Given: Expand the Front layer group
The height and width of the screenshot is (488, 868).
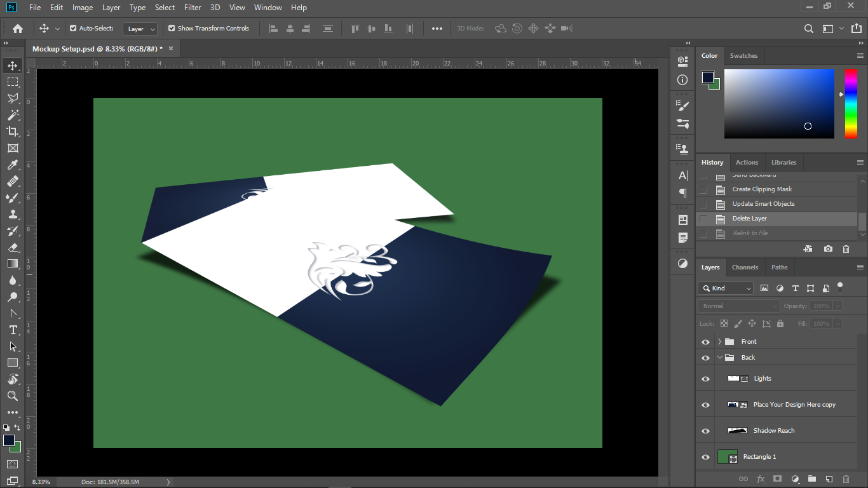Looking at the screenshot, I should pyautogui.click(x=719, y=342).
